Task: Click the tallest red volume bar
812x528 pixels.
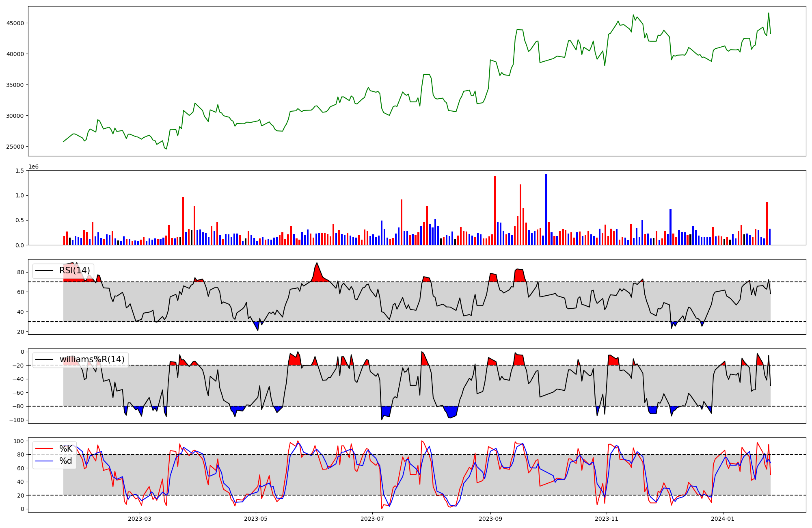Action: [495, 210]
